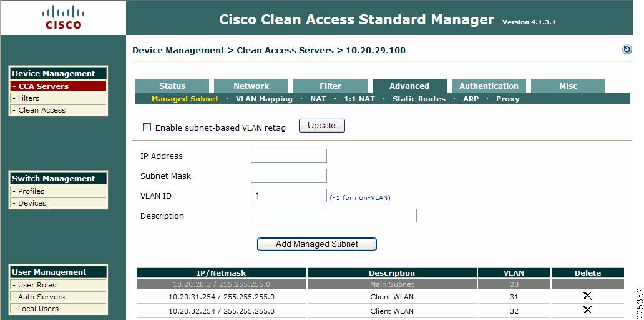This screenshot has height=320, width=644.
Task: Click the User Management sidebar heading
Action: (x=58, y=272)
